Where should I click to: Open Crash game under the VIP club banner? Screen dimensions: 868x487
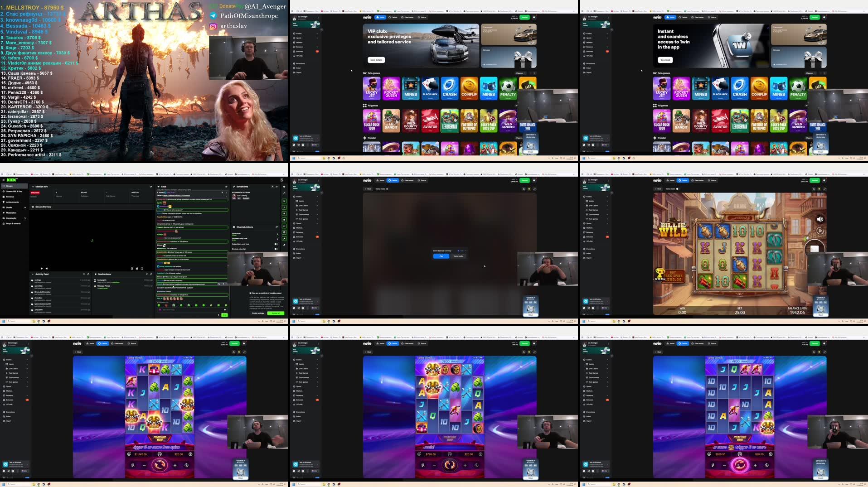450,88
